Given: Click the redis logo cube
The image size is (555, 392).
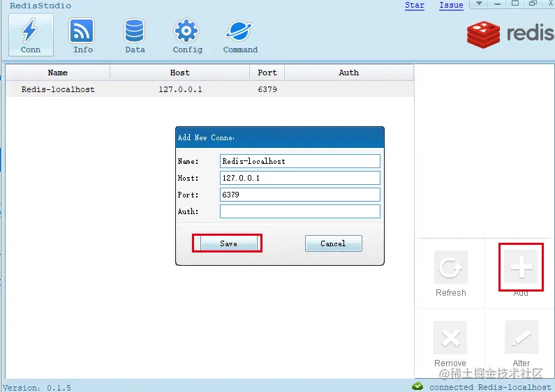Looking at the screenshot, I should [x=483, y=34].
